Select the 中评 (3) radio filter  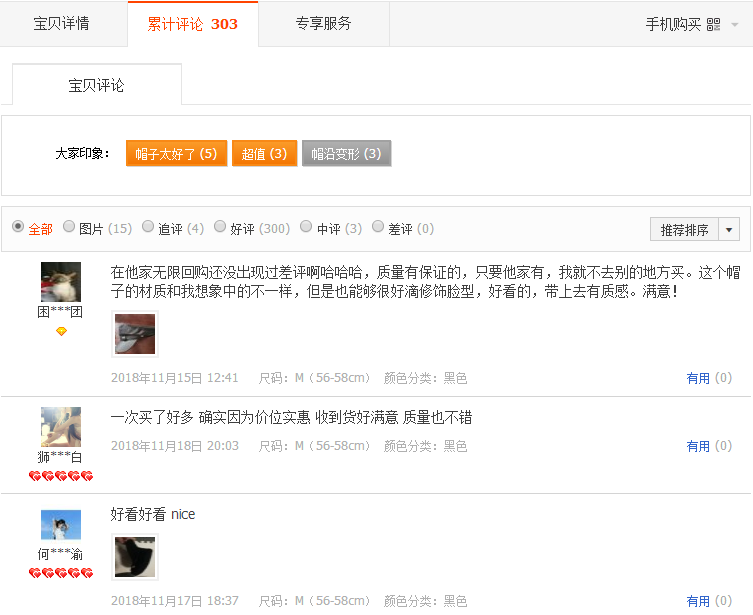(x=306, y=226)
